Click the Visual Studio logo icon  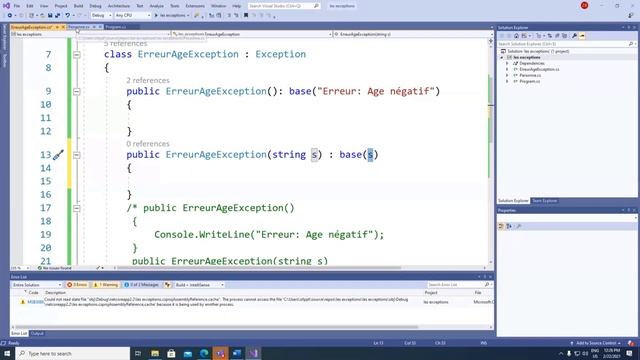(x=6, y=6)
